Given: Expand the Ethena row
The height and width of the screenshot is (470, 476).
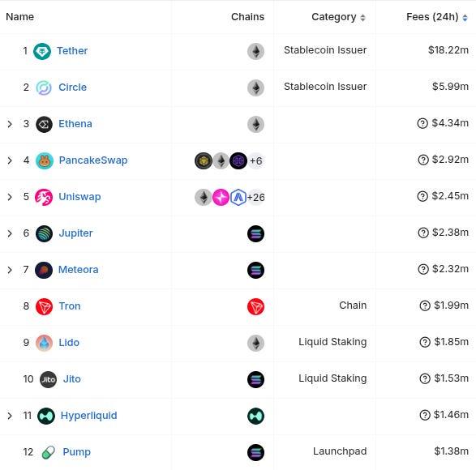Looking at the screenshot, I should [x=10, y=124].
